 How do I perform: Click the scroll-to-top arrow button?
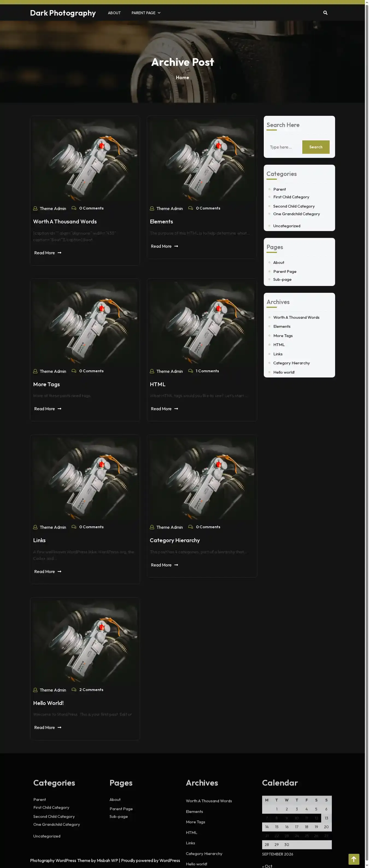point(353,859)
